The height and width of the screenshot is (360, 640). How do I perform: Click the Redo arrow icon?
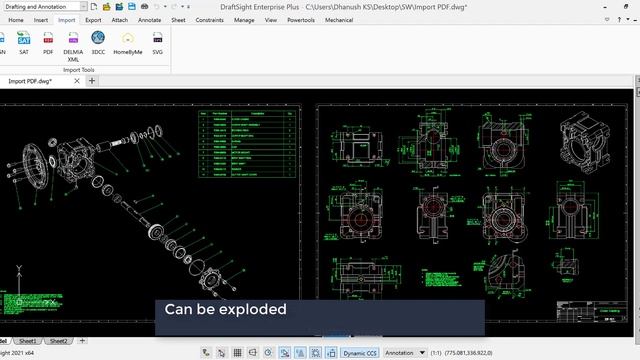click(x=174, y=7)
